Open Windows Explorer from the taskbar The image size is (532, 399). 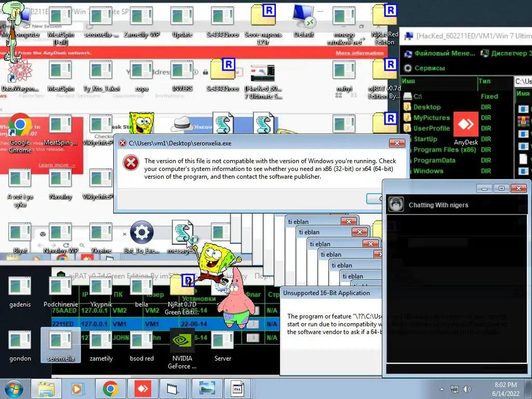point(46,389)
